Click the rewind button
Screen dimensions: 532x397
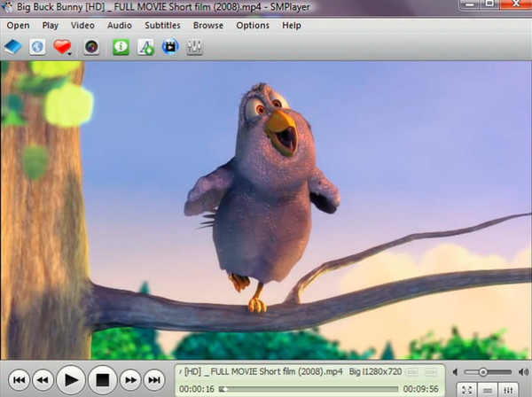43,380
